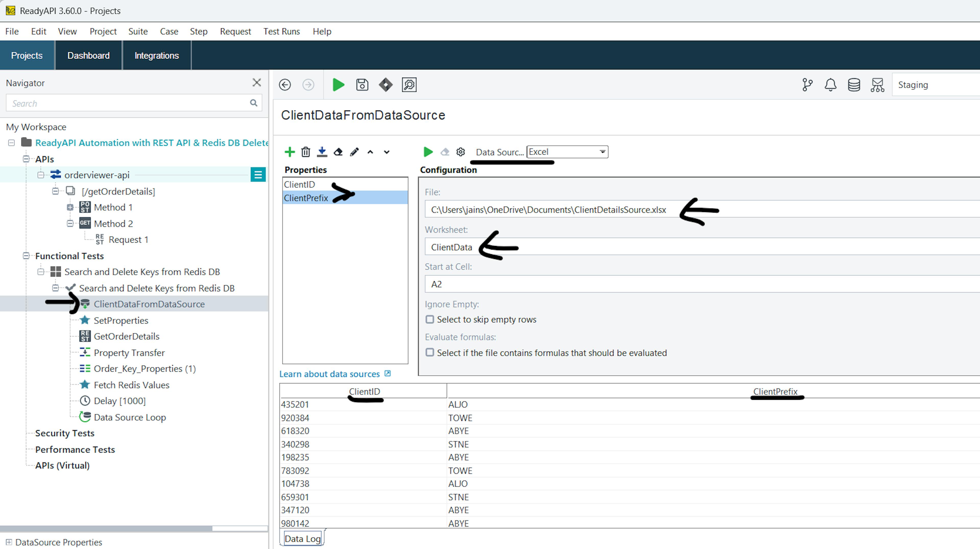The height and width of the screenshot is (549, 980).
Task: Click the notifications bell icon
Action: coord(830,85)
